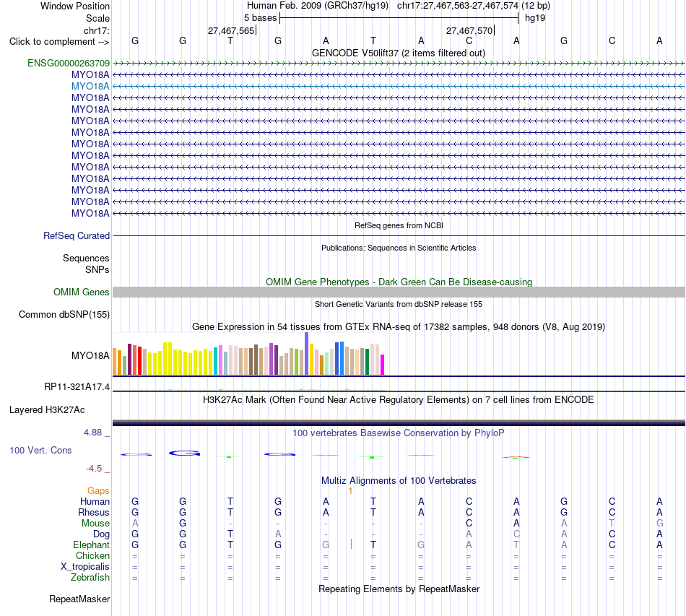686x616 pixels.
Task: Click the orange gap count '1' in the Gaps row
Action: (x=350, y=491)
